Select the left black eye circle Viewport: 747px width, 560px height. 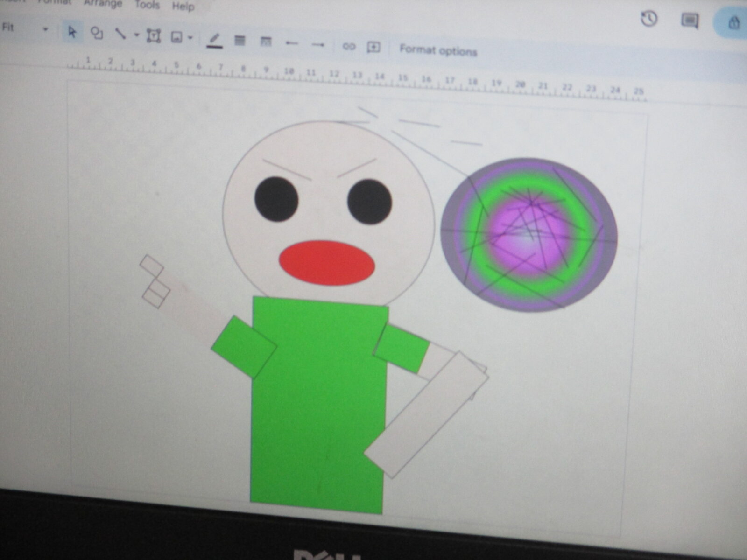click(276, 199)
